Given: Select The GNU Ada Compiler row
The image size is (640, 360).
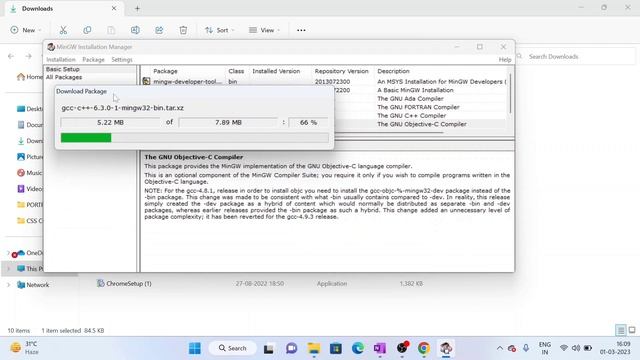Looking at the screenshot, I should click(410, 99).
